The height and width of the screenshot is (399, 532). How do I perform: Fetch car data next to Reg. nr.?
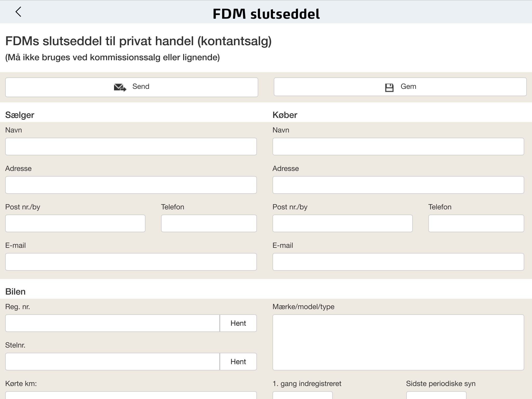(238, 323)
